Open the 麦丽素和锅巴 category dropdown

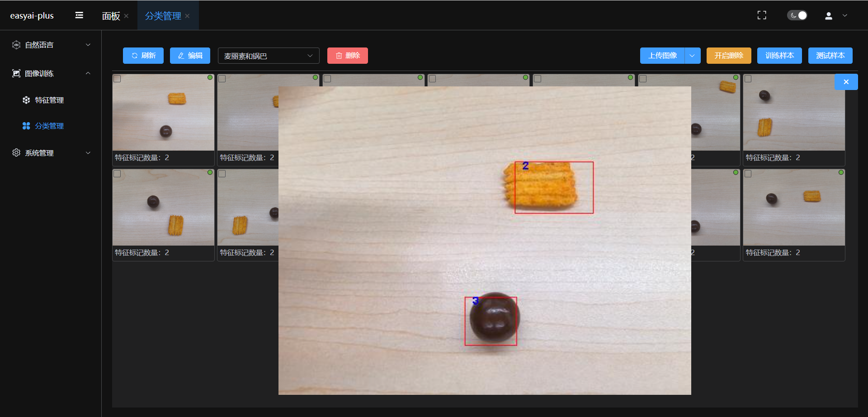click(x=269, y=56)
